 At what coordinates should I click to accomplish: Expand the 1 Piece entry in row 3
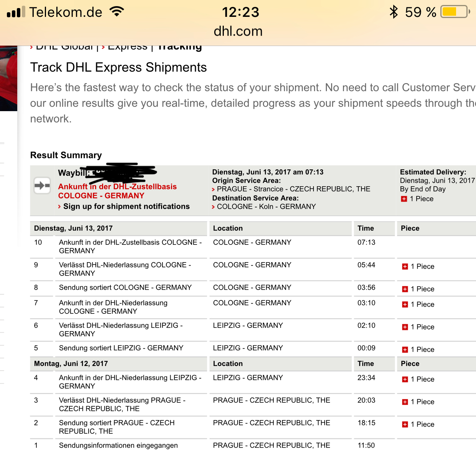[418, 402]
